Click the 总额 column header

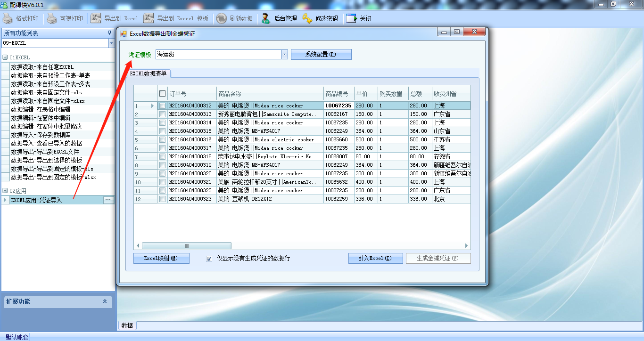(420, 94)
